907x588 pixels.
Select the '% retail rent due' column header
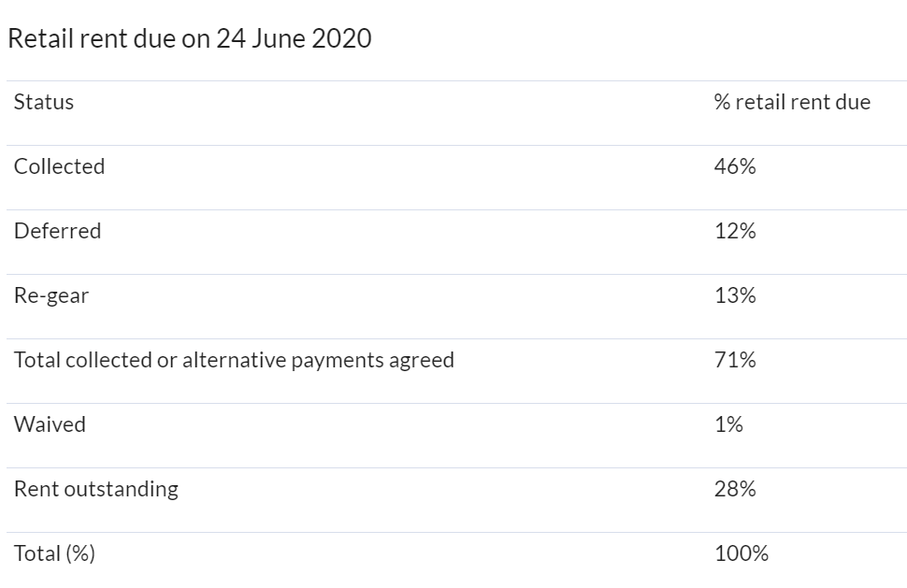pos(792,102)
